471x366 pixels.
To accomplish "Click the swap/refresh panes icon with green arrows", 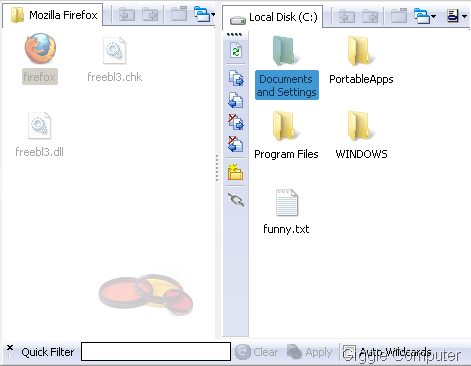I will click(x=236, y=51).
